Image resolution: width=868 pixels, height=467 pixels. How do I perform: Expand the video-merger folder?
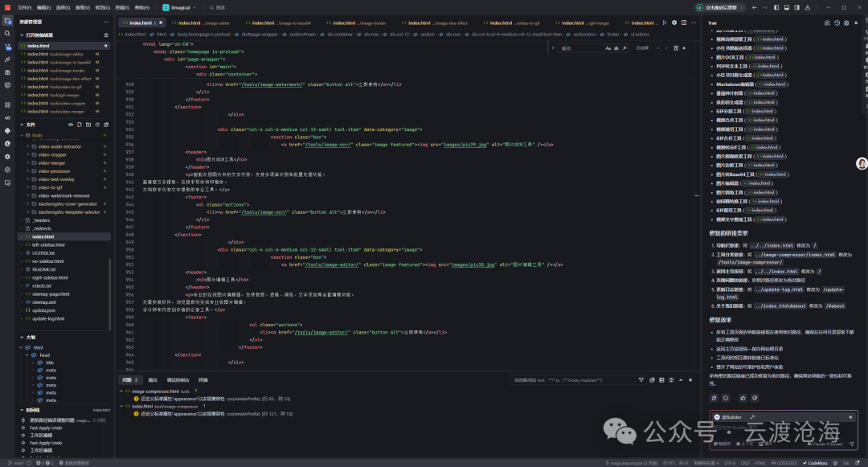tap(27, 162)
